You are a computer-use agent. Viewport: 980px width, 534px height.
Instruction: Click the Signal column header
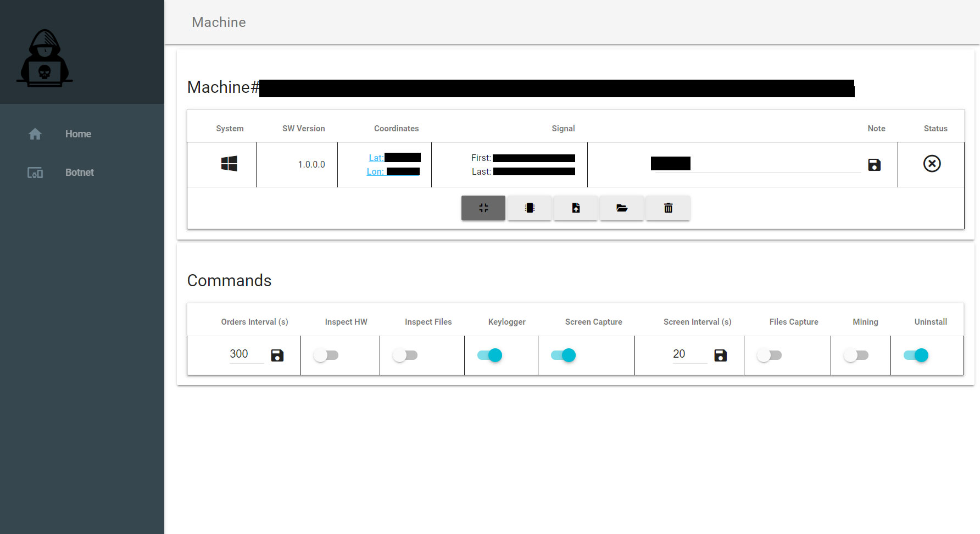563,129
